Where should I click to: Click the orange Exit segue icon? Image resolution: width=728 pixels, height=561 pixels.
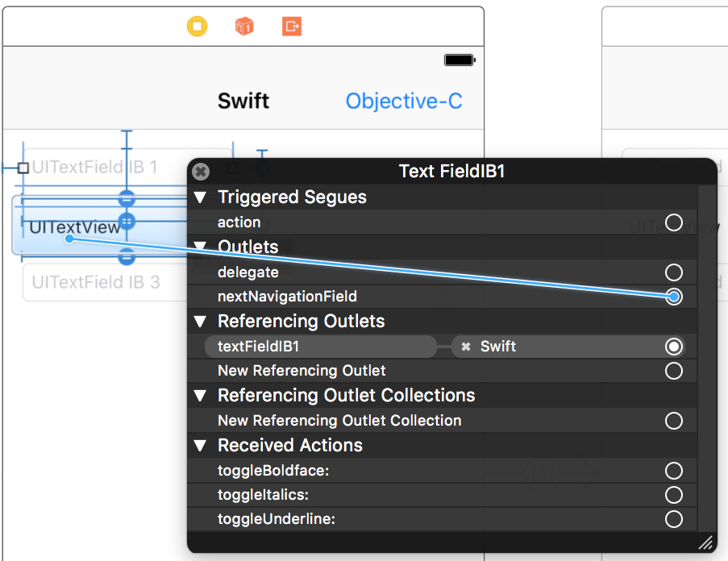point(291,26)
